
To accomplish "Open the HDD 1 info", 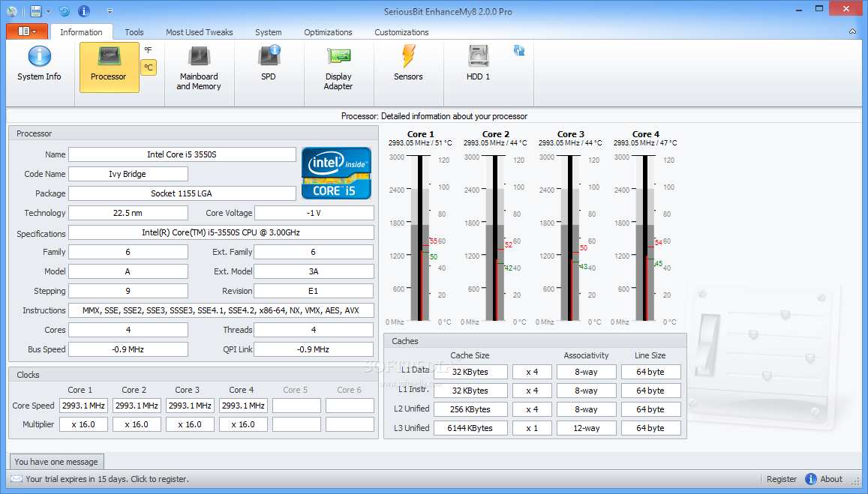I will [479, 64].
